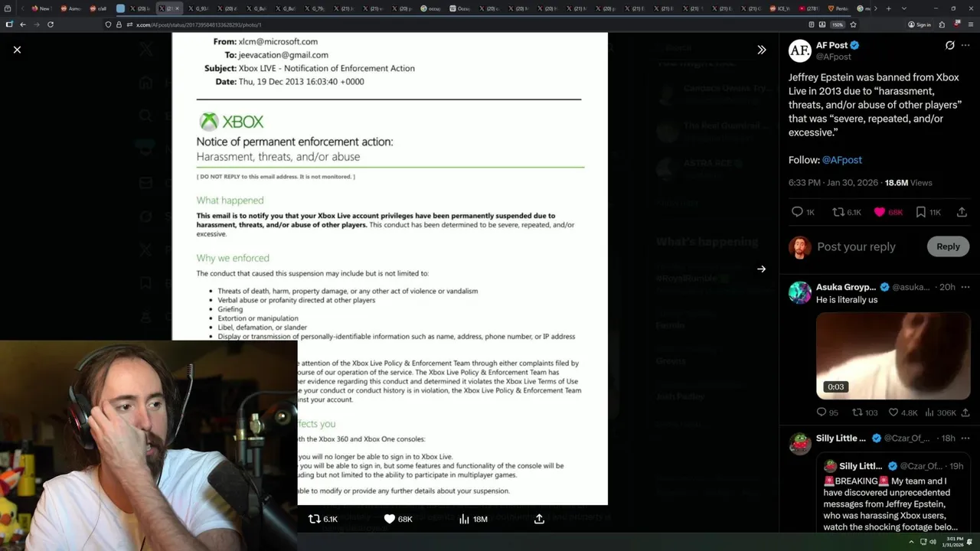The height and width of the screenshot is (551, 980).
Task: Open the Asuka Groyp user avatar
Action: (x=800, y=292)
